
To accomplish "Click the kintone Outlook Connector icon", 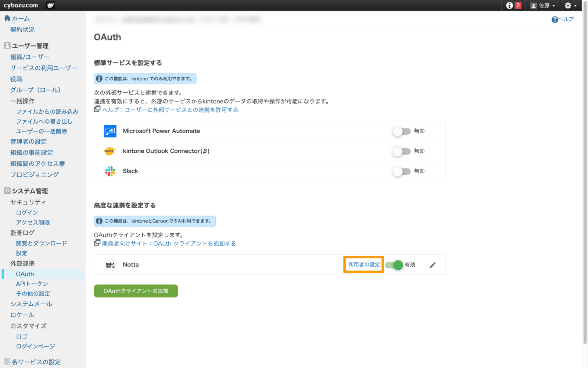I will (x=110, y=151).
